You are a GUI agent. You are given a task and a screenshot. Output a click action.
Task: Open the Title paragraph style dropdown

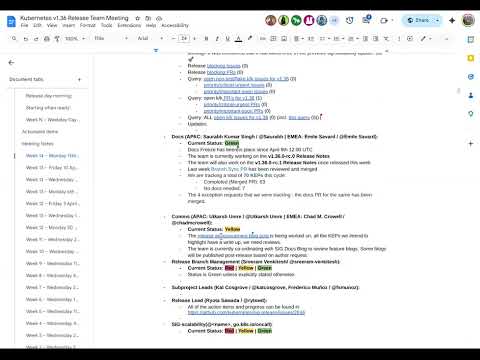point(111,39)
